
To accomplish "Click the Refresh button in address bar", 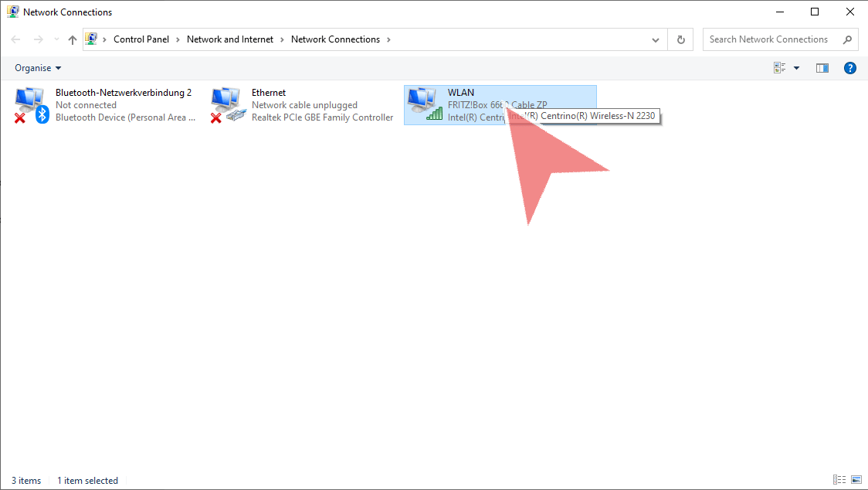I will (680, 39).
